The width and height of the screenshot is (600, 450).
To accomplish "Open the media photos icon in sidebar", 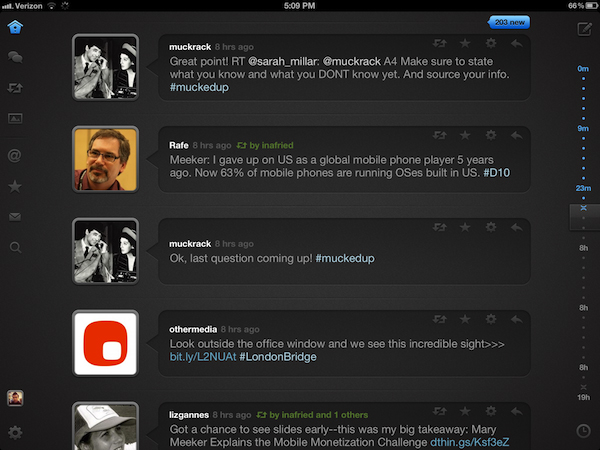I will [x=15, y=118].
